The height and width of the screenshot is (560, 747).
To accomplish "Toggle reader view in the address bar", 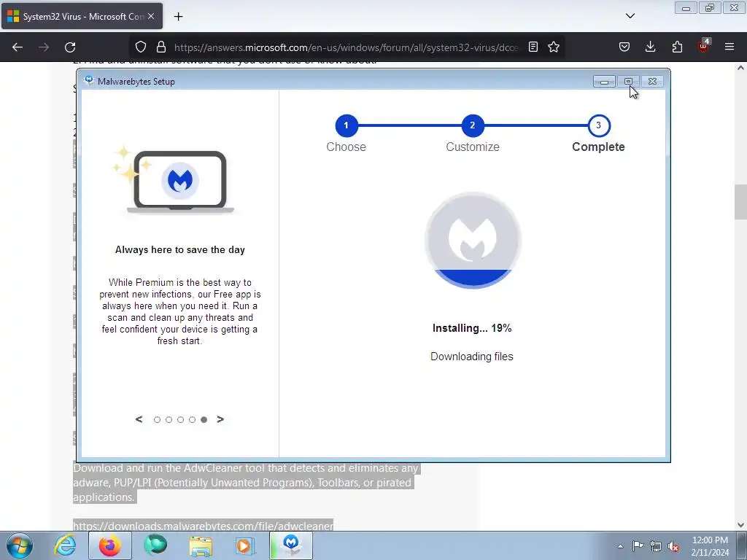I will 533,47.
